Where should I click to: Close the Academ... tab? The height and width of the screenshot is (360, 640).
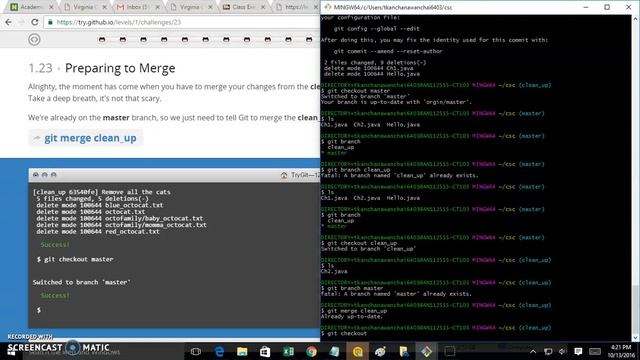click(x=51, y=7)
